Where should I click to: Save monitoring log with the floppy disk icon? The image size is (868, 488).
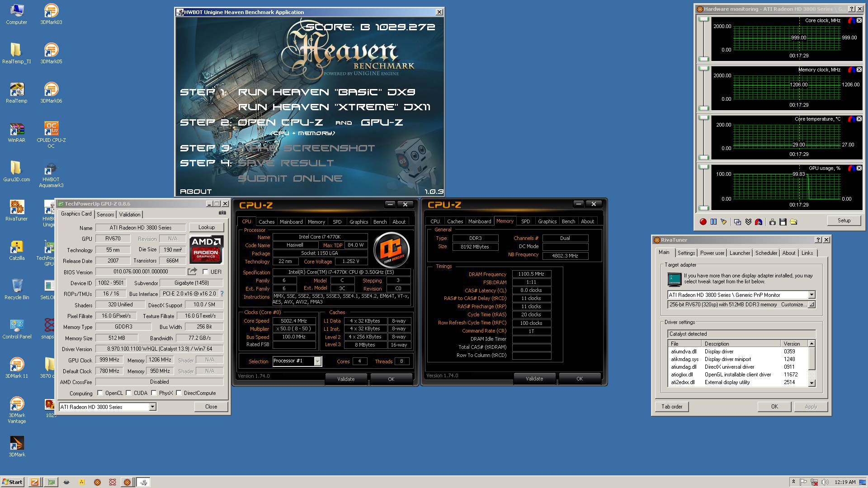tap(783, 221)
